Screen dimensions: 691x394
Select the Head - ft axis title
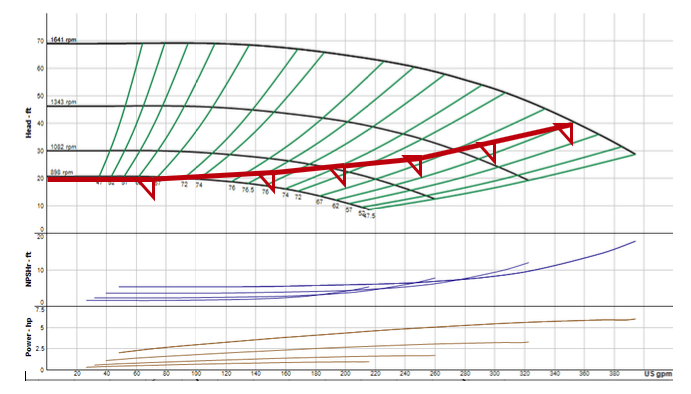pyautogui.click(x=29, y=123)
